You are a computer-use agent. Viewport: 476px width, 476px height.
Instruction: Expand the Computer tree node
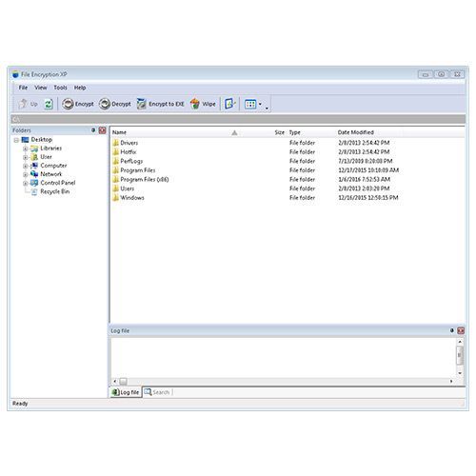click(x=26, y=166)
